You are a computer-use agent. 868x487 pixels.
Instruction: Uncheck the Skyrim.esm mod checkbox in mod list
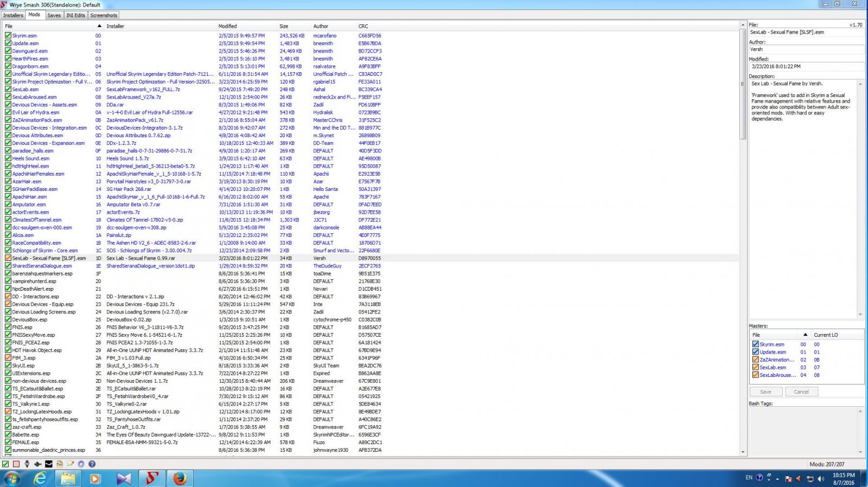[x=8, y=36]
